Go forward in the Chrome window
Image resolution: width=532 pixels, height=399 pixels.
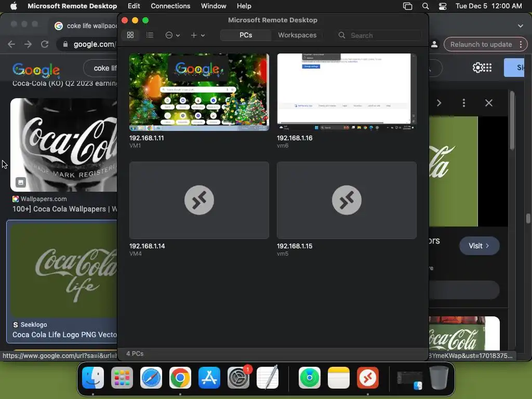click(28, 44)
